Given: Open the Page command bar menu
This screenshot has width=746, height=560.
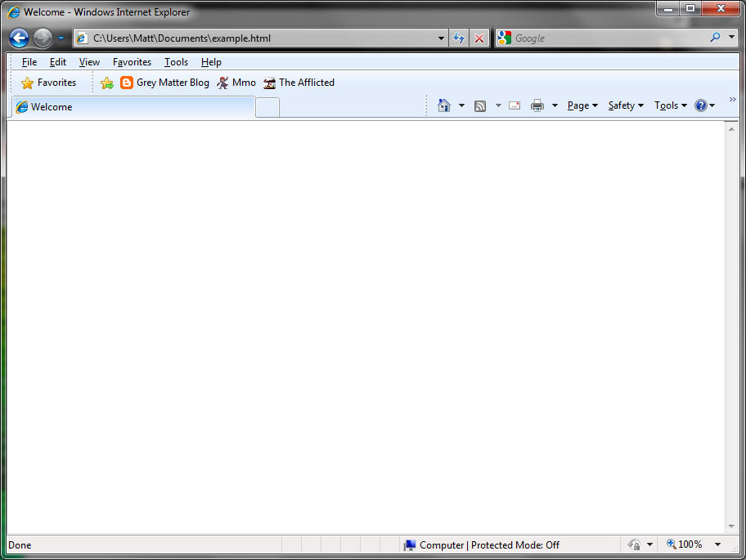Looking at the screenshot, I should coord(582,105).
